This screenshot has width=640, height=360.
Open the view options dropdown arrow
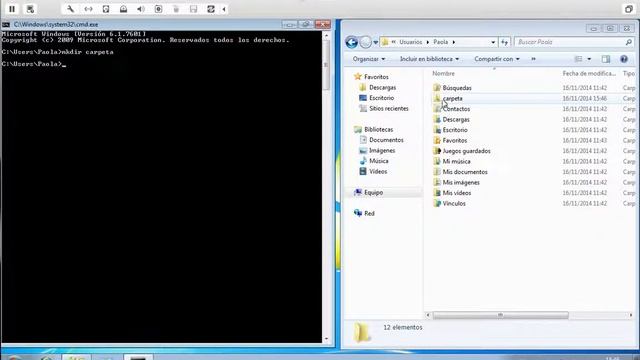click(589, 59)
